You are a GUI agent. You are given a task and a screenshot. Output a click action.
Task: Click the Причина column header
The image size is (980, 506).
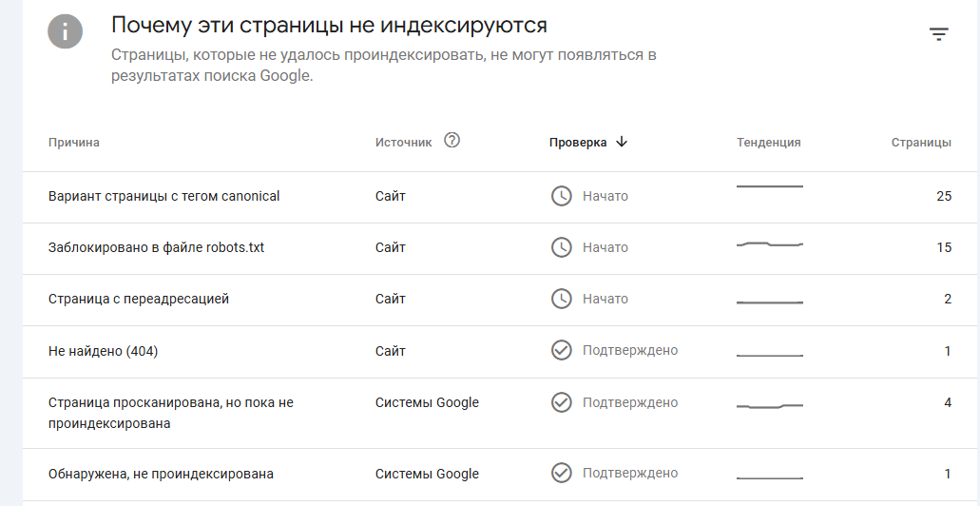pos(74,143)
